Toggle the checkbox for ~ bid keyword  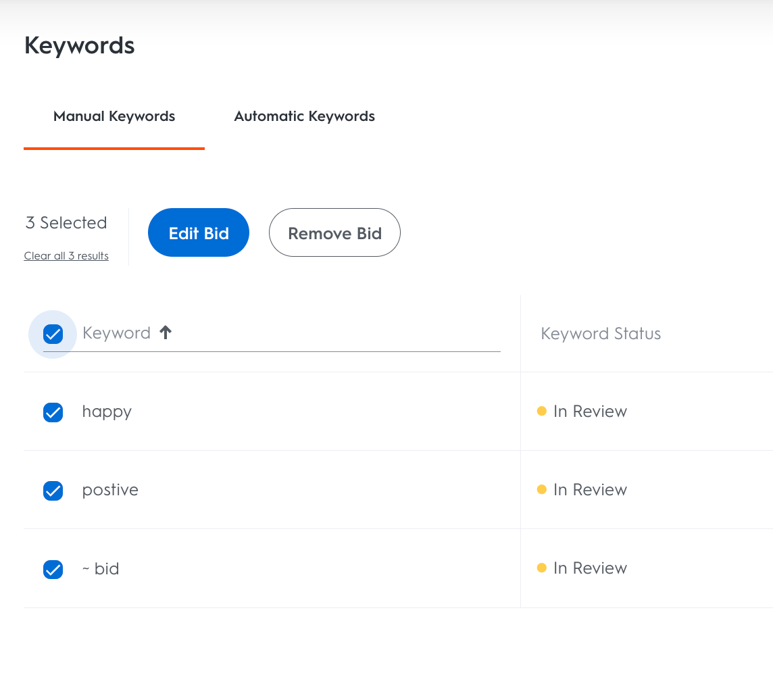click(x=53, y=570)
